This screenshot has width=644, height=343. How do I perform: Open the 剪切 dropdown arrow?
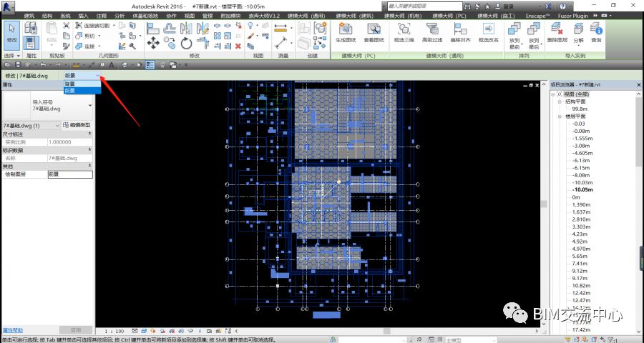99,36
